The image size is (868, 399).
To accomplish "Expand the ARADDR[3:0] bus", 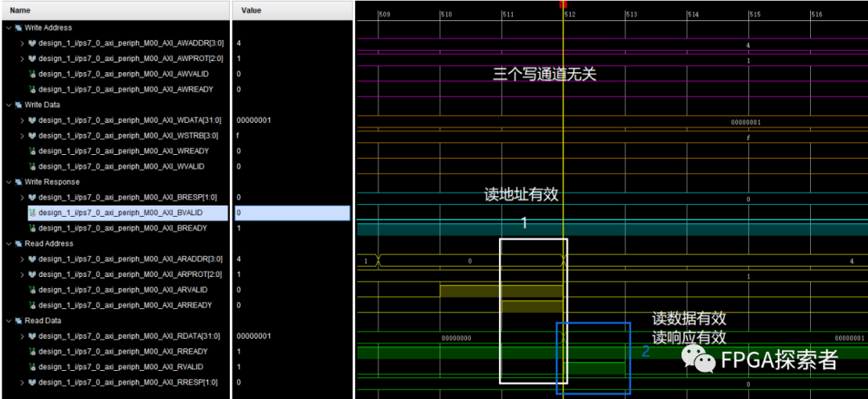I will 23,259.
